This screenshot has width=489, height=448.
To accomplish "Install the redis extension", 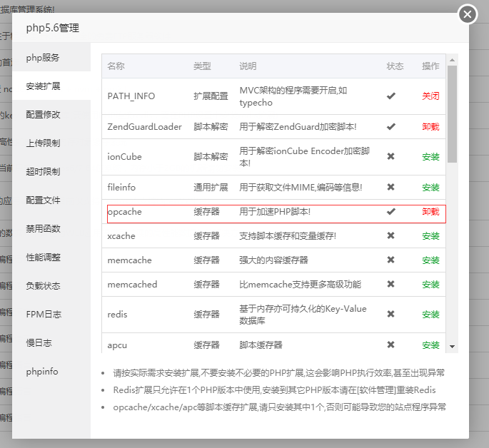I will point(430,314).
